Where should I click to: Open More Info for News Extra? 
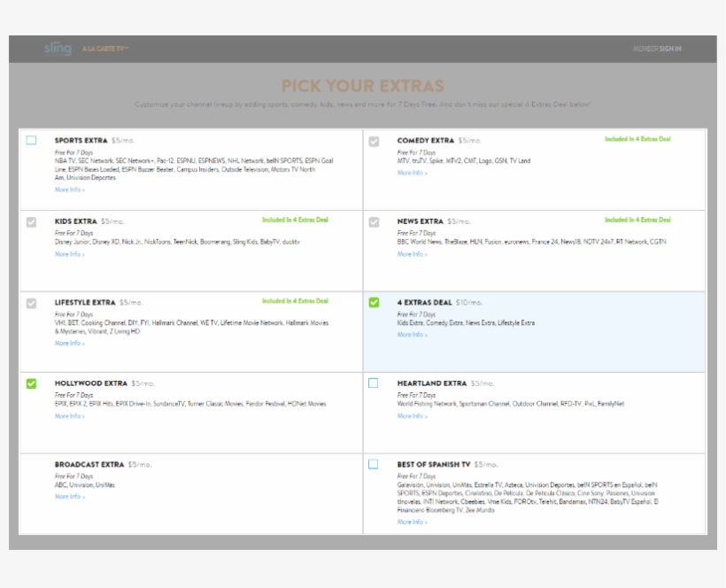click(410, 256)
